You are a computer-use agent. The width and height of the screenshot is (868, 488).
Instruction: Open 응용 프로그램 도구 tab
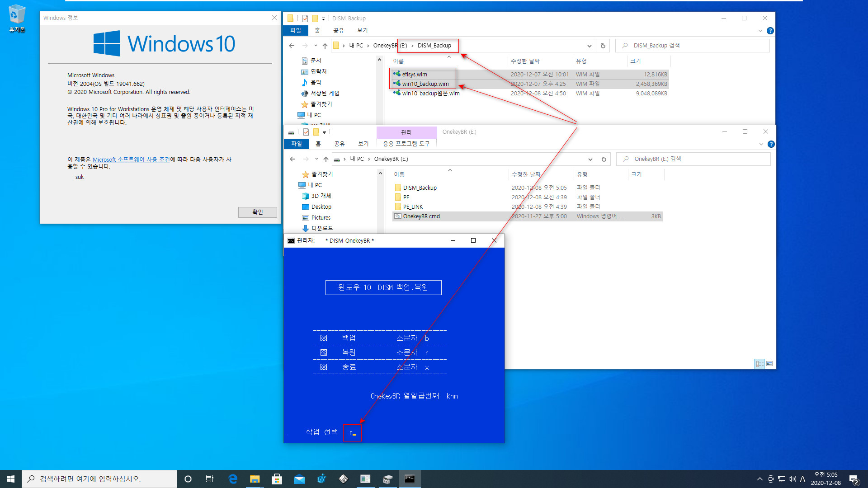[406, 144]
